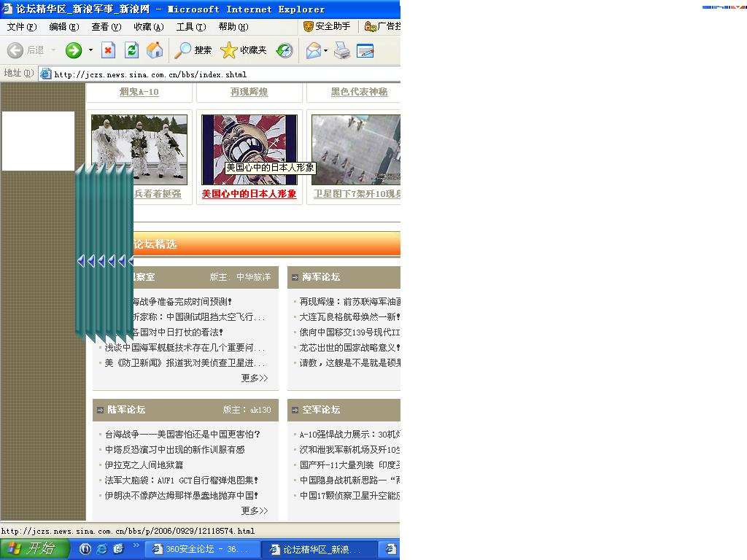Click the Mail envelope icon
Screen dimensions: 747x560
coord(314,50)
